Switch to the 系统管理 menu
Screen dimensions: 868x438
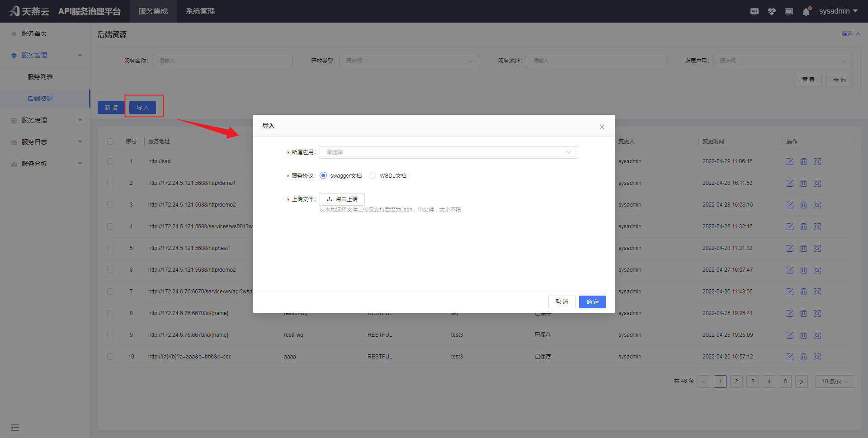[x=200, y=11]
